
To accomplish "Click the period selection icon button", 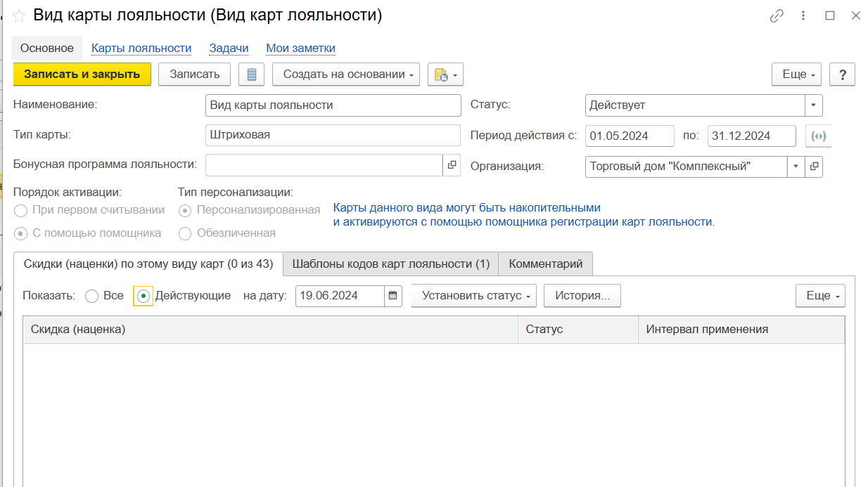I will tap(818, 136).
